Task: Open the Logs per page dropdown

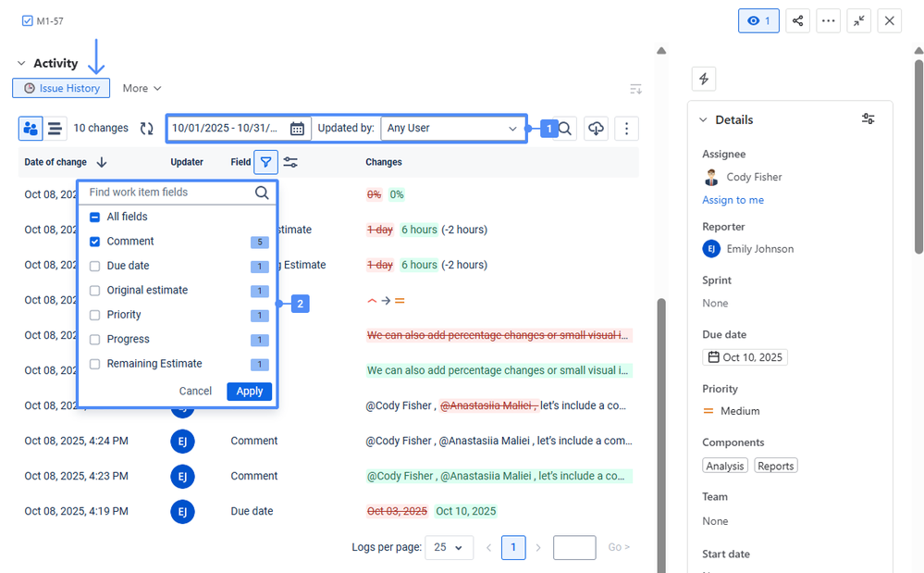Action: tap(449, 547)
